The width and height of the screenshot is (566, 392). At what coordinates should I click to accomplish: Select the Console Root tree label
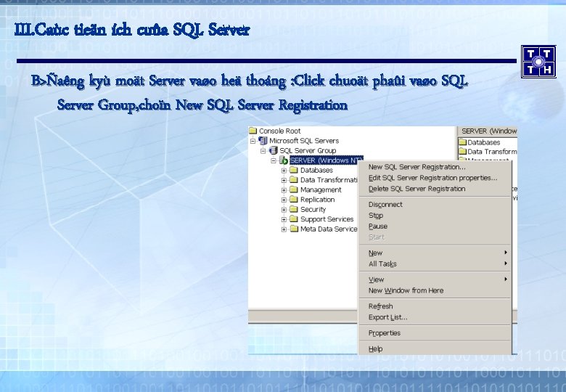(x=280, y=131)
